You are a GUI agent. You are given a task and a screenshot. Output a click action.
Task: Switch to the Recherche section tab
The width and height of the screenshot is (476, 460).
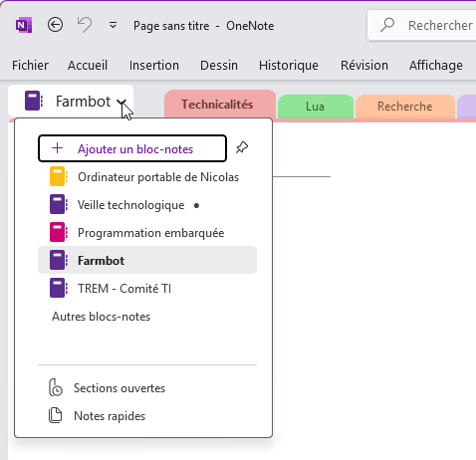click(405, 107)
